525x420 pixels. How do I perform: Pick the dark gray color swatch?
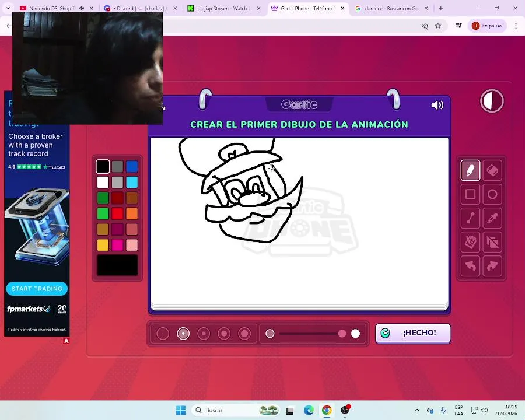pyautogui.click(x=117, y=166)
